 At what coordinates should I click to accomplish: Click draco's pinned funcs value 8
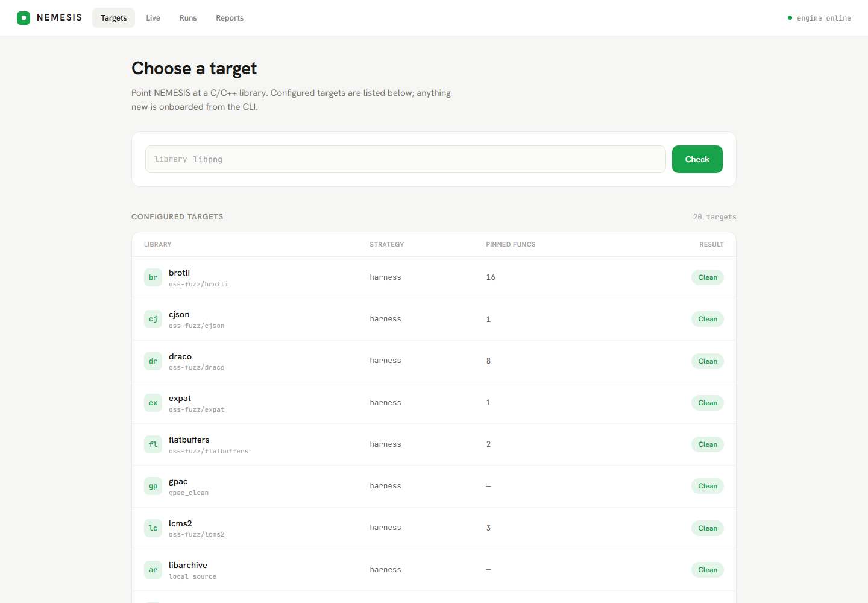pyautogui.click(x=488, y=361)
